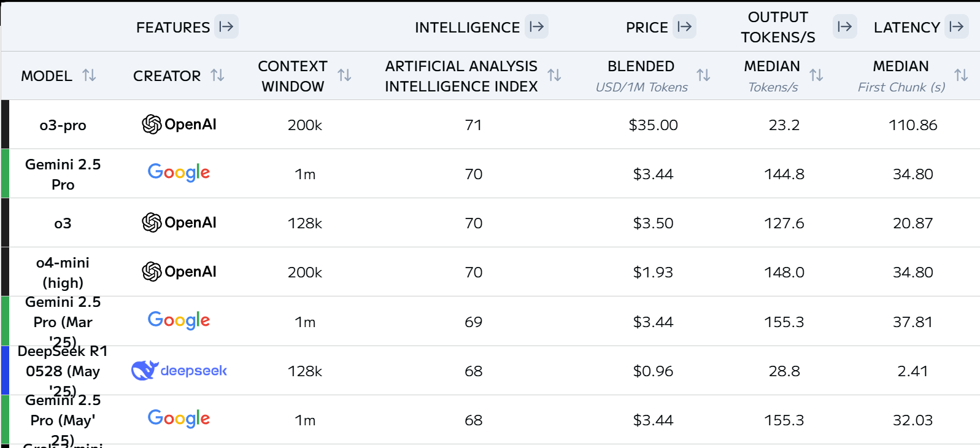
Task: Sort table by CREATOR column
Action: pos(217,75)
